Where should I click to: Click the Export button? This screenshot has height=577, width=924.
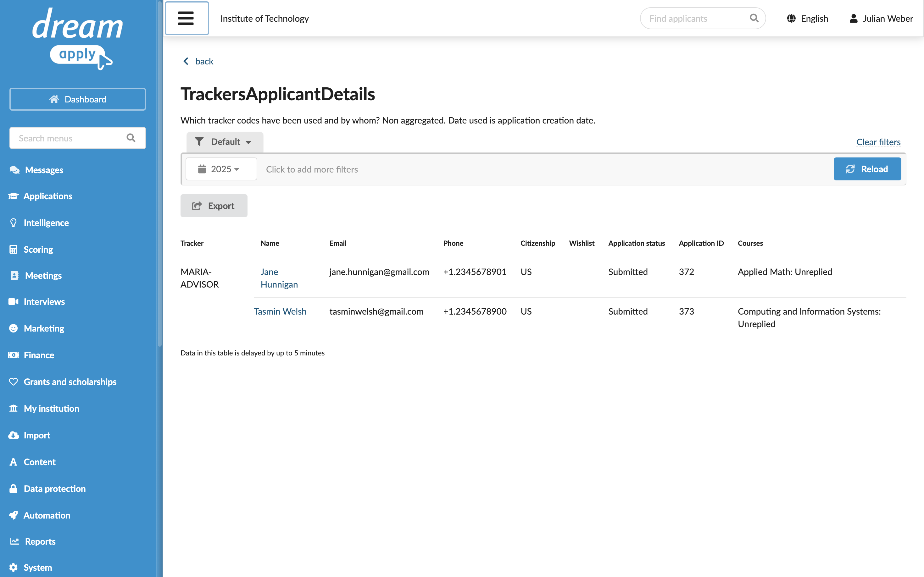click(x=214, y=206)
